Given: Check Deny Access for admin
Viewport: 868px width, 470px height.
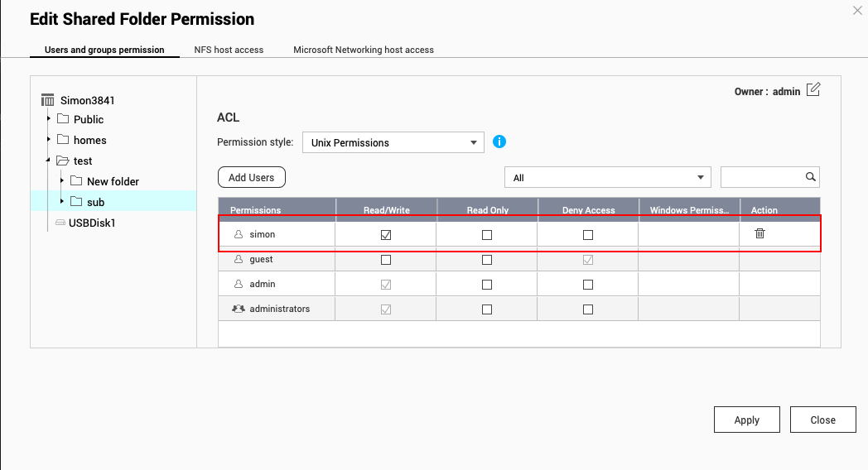Looking at the screenshot, I should point(588,285).
